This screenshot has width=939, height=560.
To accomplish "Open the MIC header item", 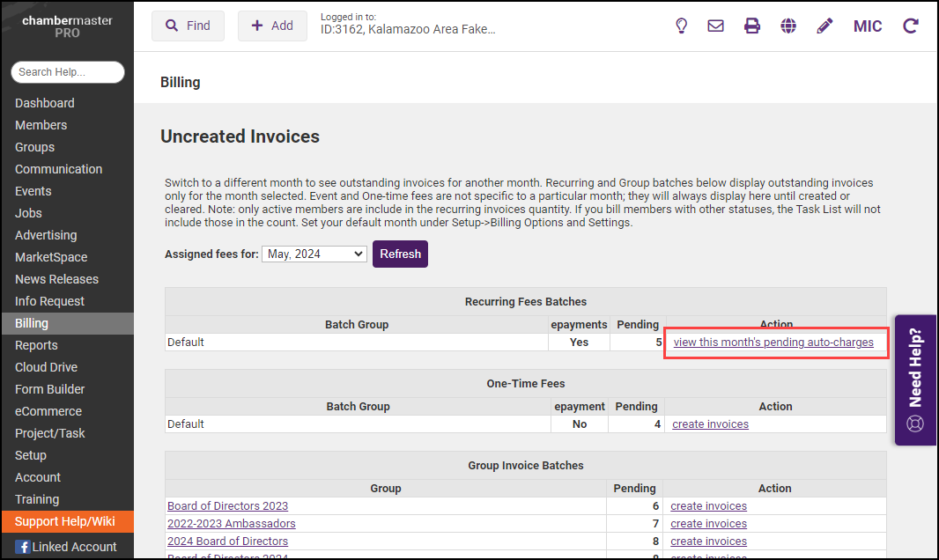I will point(868,26).
